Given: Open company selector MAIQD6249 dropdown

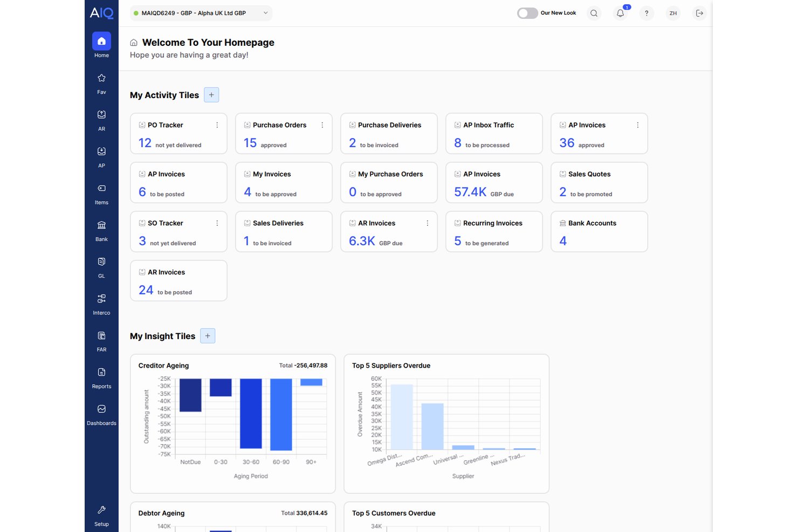Looking at the screenshot, I should pos(201,13).
